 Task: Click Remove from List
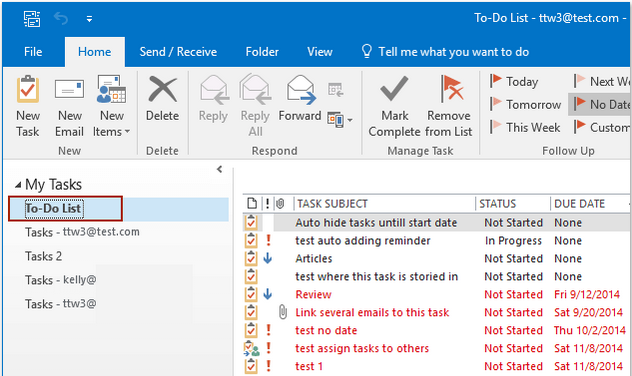(x=449, y=106)
